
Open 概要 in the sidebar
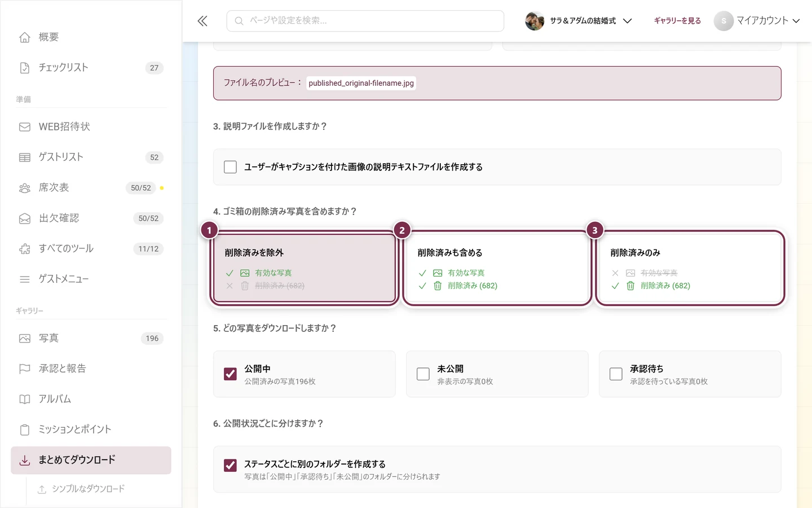pos(91,37)
